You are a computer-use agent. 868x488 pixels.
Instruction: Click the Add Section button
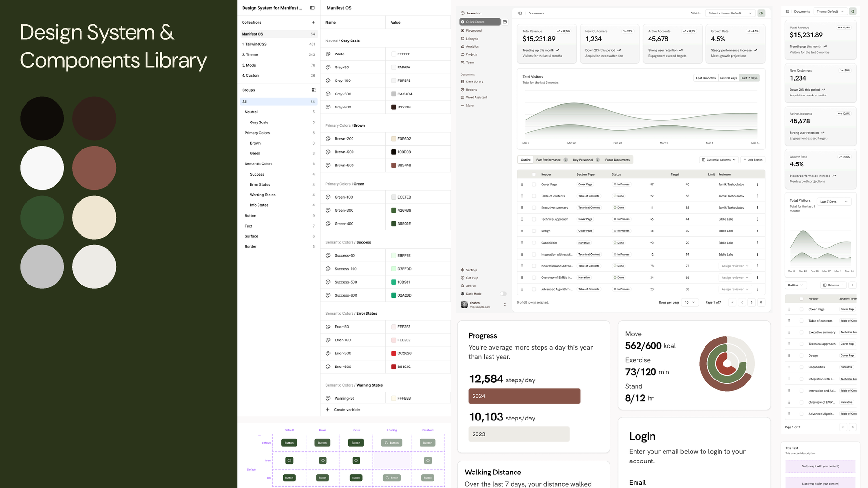point(753,160)
